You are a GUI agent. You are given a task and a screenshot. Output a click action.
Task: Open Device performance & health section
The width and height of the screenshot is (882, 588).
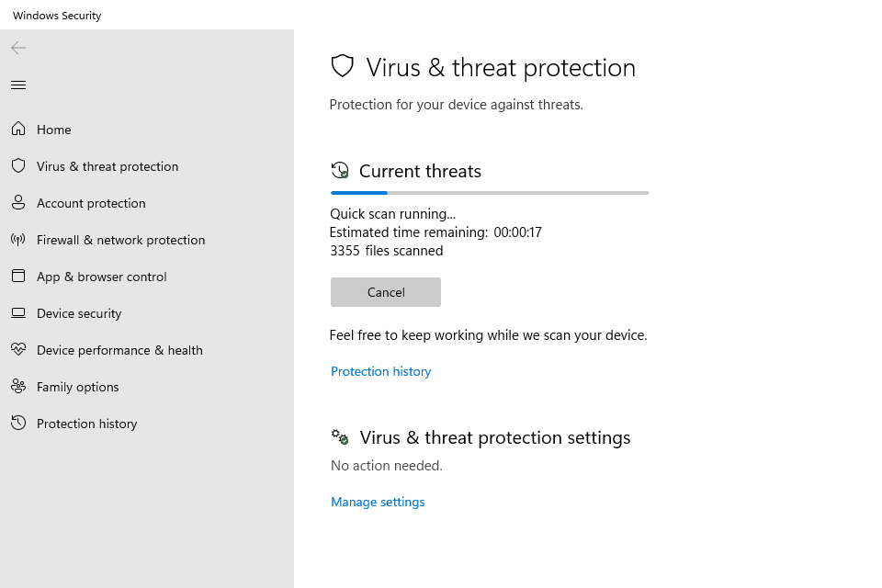119,350
